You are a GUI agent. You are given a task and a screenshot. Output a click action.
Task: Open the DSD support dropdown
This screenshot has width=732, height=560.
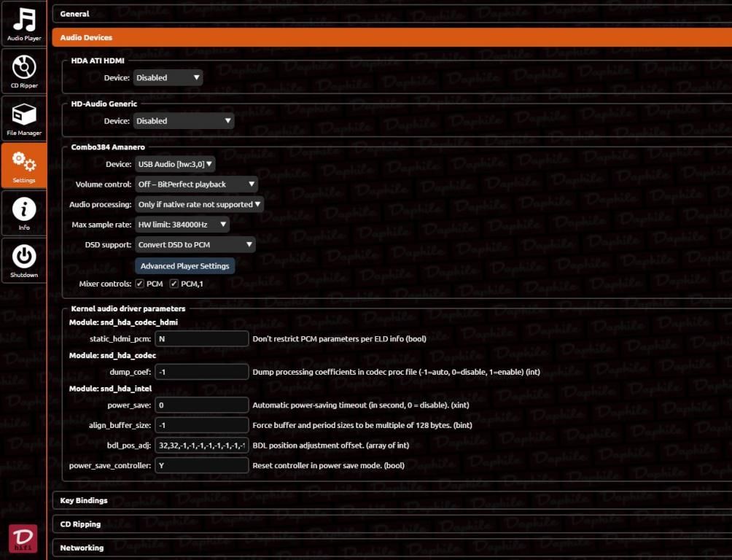[x=195, y=245]
